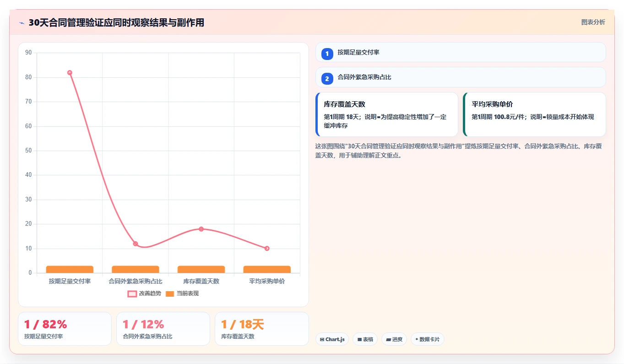This screenshot has width=624, height=364.
Task: Select numbered badge 2 for 合同外紧急采购占比
Action: pyautogui.click(x=327, y=79)
